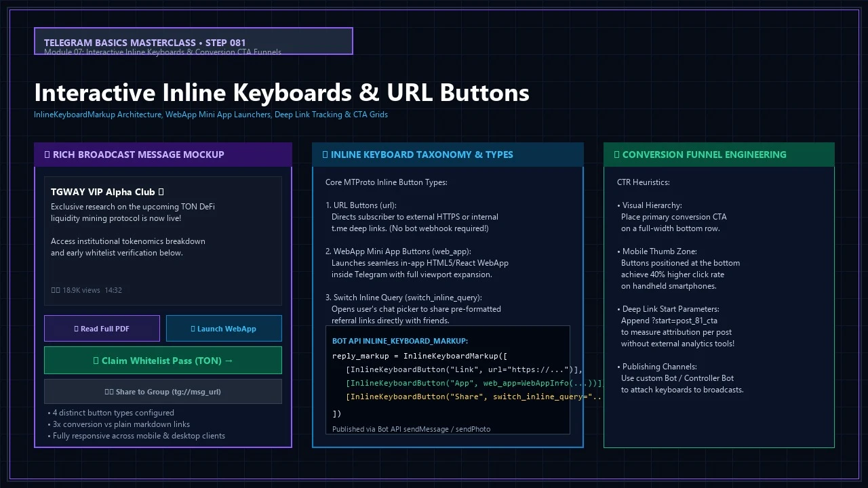Select '3x conversion vs plain markdown links' bullet
868x488 pixels.
pos(119,424)
